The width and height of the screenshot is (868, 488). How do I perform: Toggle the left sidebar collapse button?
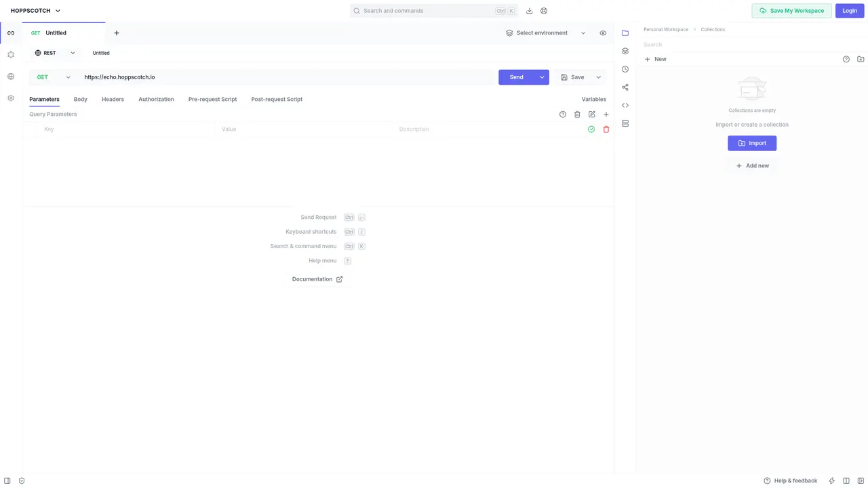coord(7,481)
